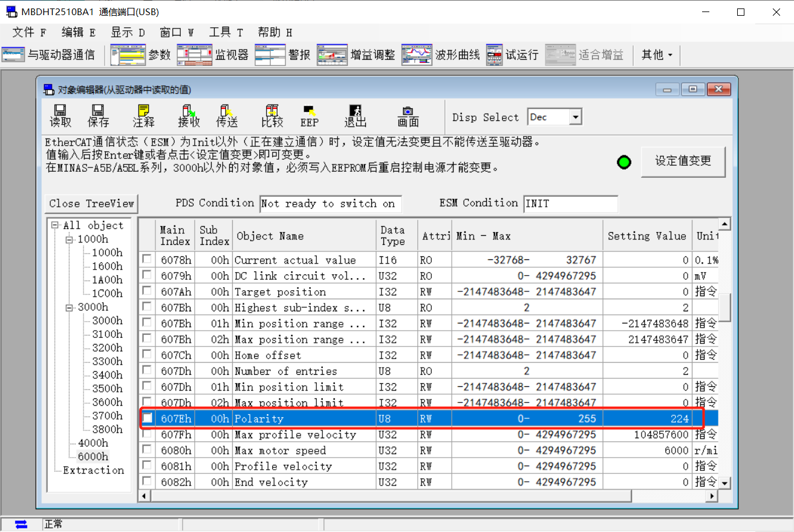Collapse the All object tree node
Image resolution: width=794 pixels, height=532 pixels.
click(56, 225)
